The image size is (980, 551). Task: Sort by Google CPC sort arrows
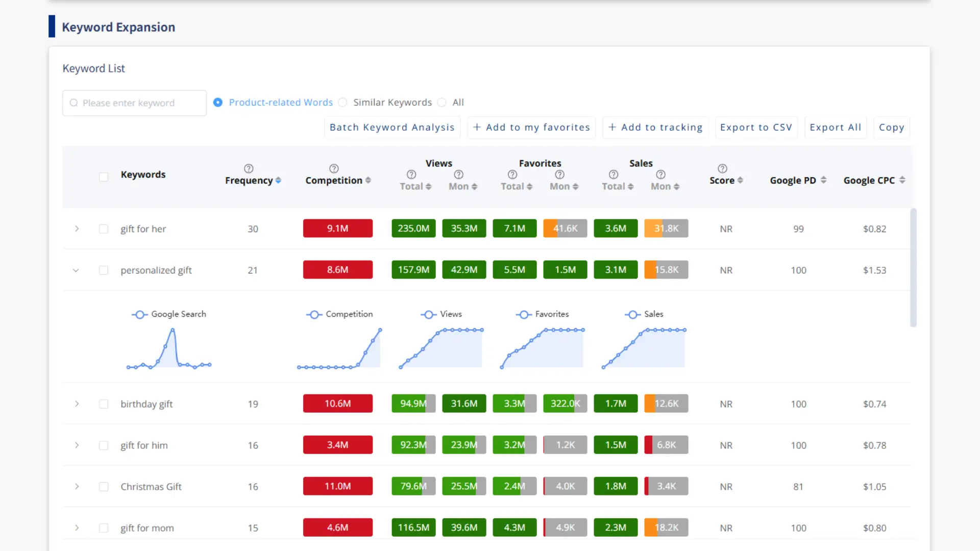pyautogui.click(x=902, y=181)
